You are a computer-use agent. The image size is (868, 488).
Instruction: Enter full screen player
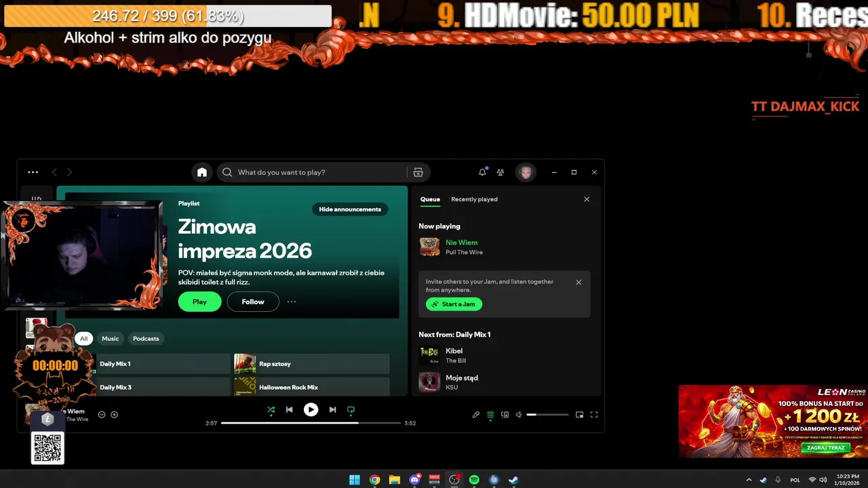tap(594, 415)
